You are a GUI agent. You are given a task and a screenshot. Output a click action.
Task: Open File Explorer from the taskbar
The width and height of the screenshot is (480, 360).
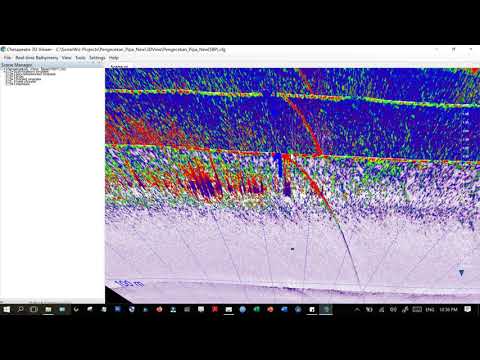click(48, 309)
